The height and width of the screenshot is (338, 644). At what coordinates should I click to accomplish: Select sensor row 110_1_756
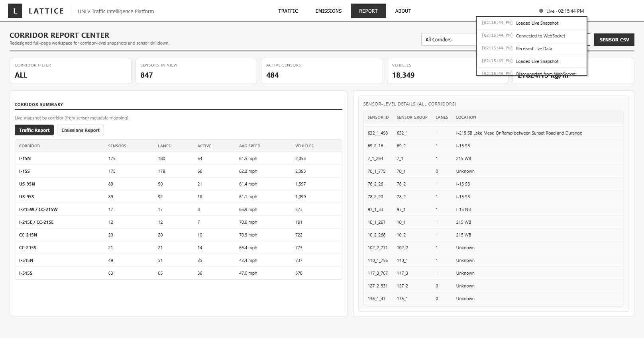493,260
